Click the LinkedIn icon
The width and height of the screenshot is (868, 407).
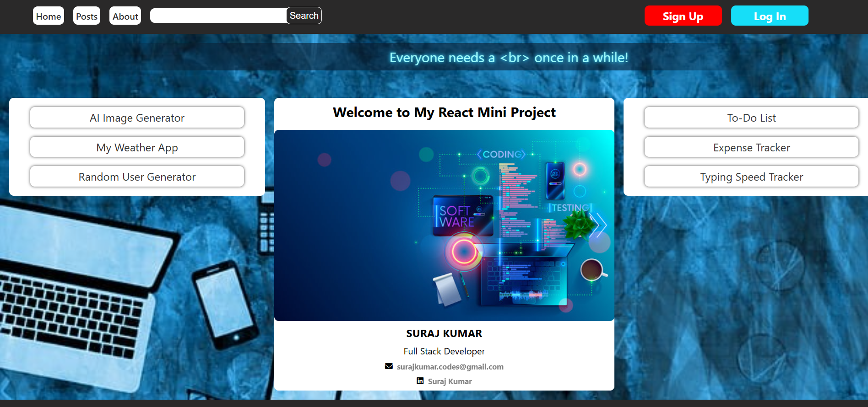(420, 381)
